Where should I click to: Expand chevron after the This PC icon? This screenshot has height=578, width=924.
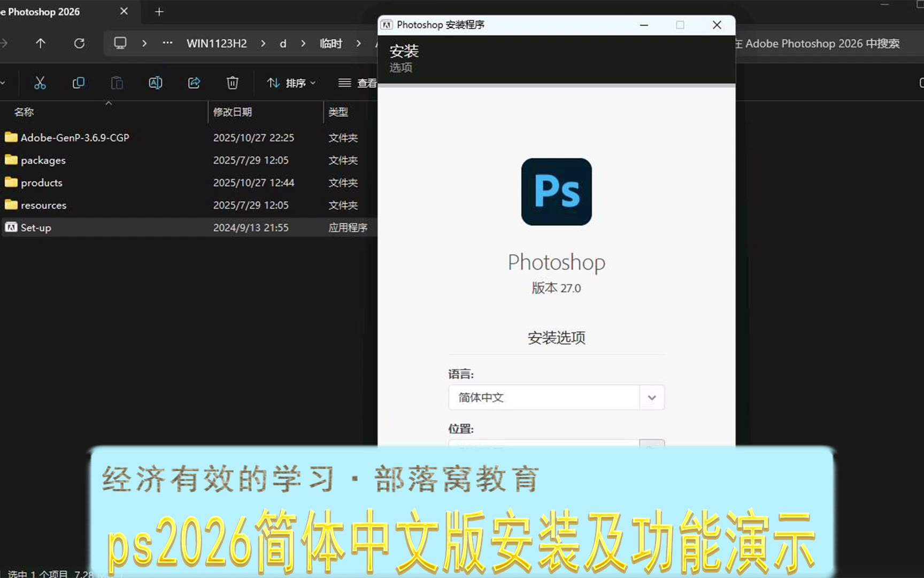144,43
